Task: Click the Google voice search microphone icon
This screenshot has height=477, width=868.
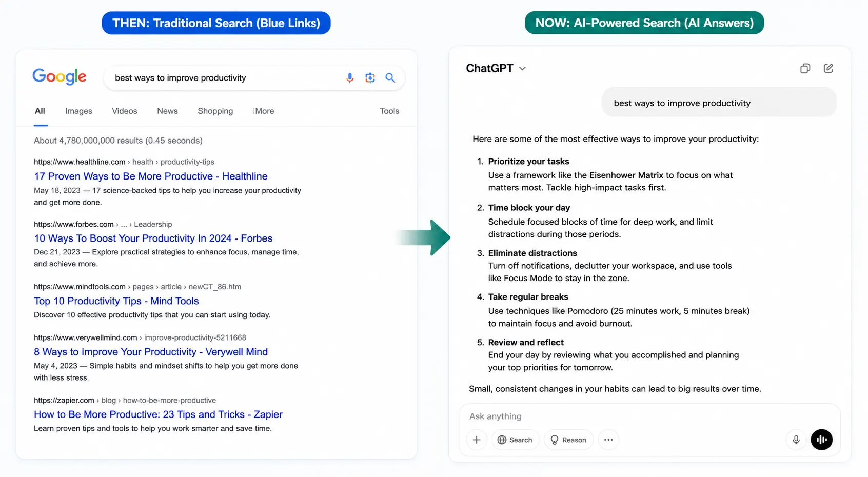Action: click(x=350, y=78)
